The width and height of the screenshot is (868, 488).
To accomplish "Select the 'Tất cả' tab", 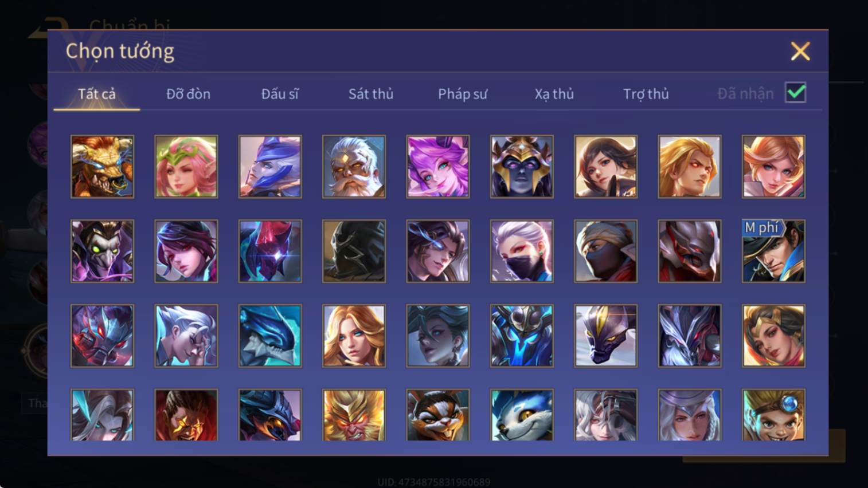I will 97,94.
